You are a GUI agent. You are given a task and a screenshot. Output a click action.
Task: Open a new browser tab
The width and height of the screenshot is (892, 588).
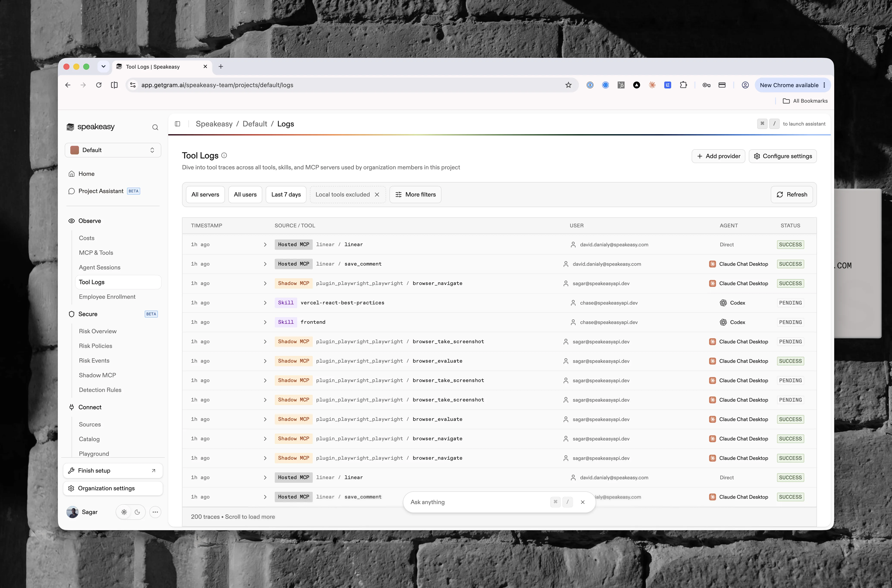point(221,66)
